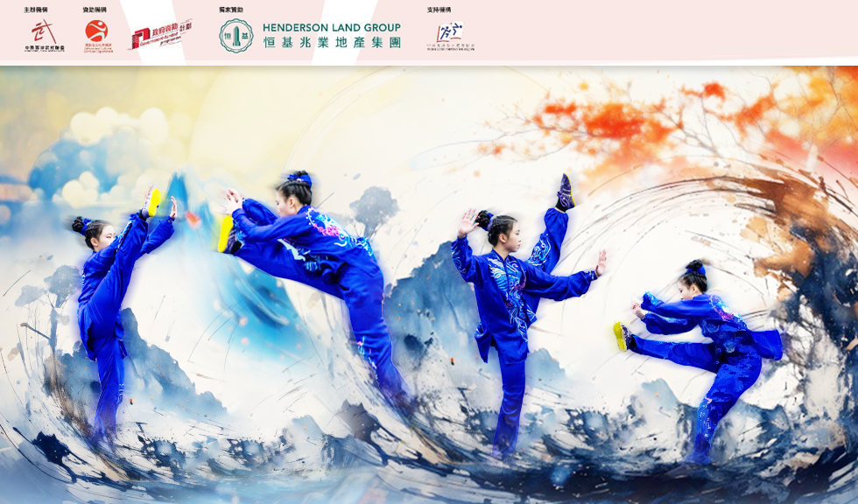Select the round green Henderson Land emblem
The image size is (858, 504).
pos(236,36)
